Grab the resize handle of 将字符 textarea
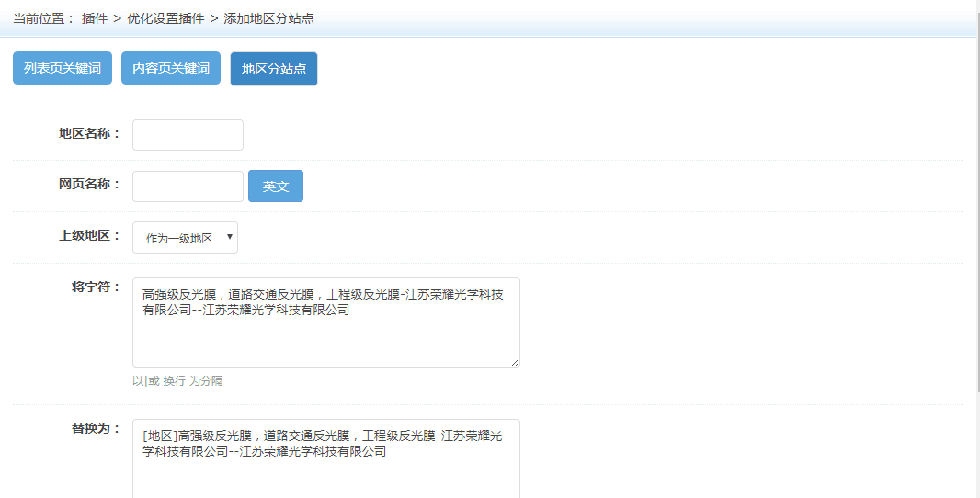Viewport: 980px width, 498px height. tap(515, 362)
